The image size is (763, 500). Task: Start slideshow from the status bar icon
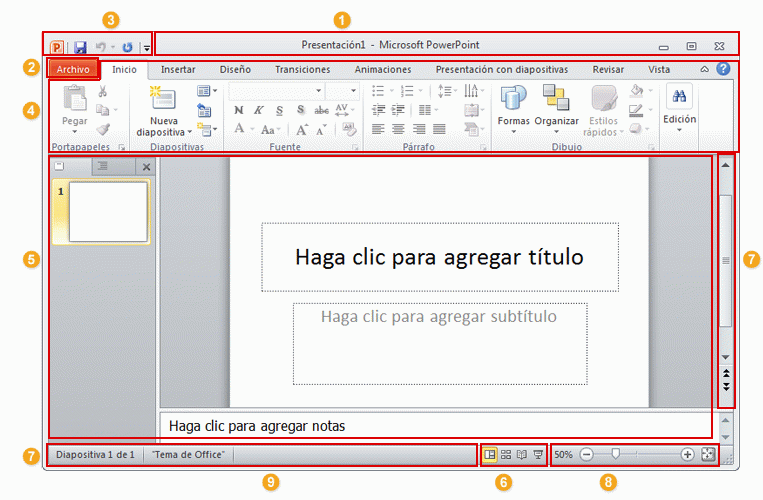(x=538, y=454)
